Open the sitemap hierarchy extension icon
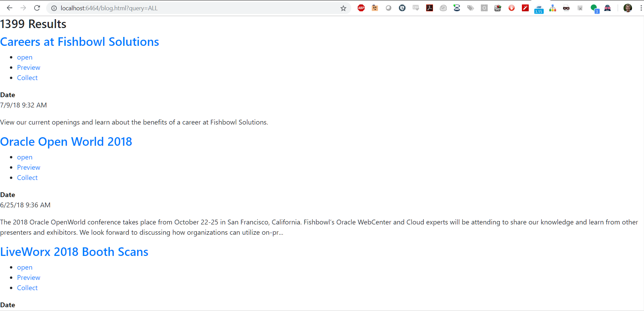Screen dimensions: 644x311 553,8
